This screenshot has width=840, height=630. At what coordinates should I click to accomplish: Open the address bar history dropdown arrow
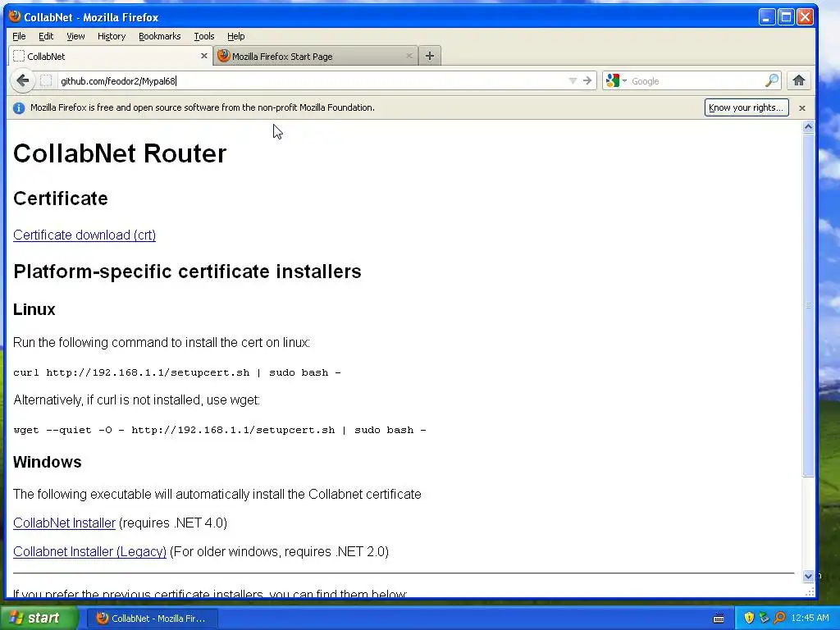point(573,81)
